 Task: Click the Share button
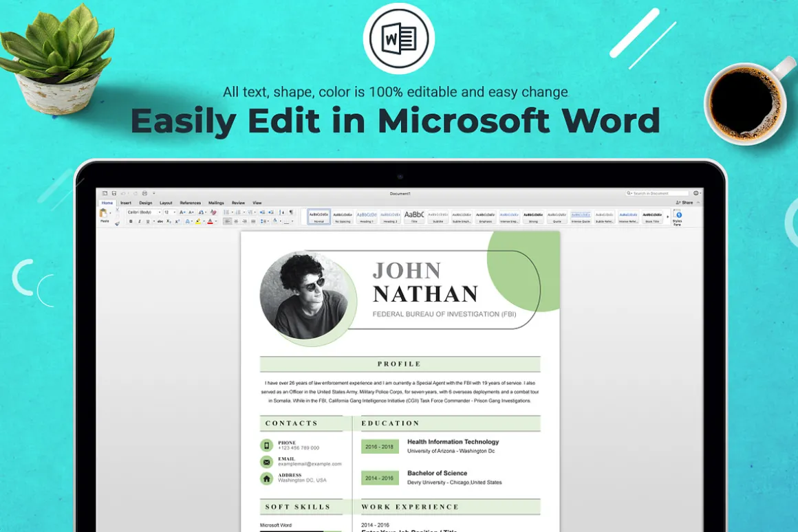click(684, 203)
